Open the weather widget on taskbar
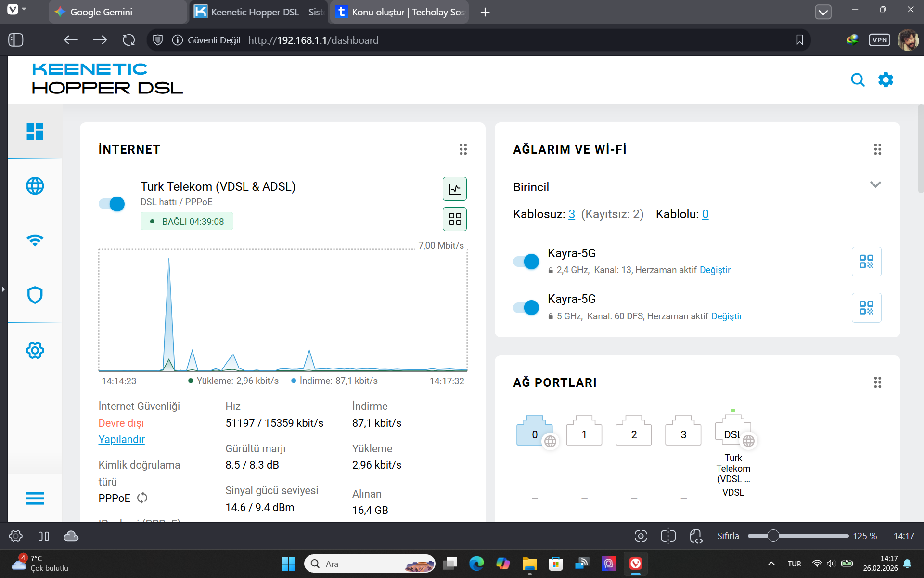The image size is (924, 578). (41, 564)
